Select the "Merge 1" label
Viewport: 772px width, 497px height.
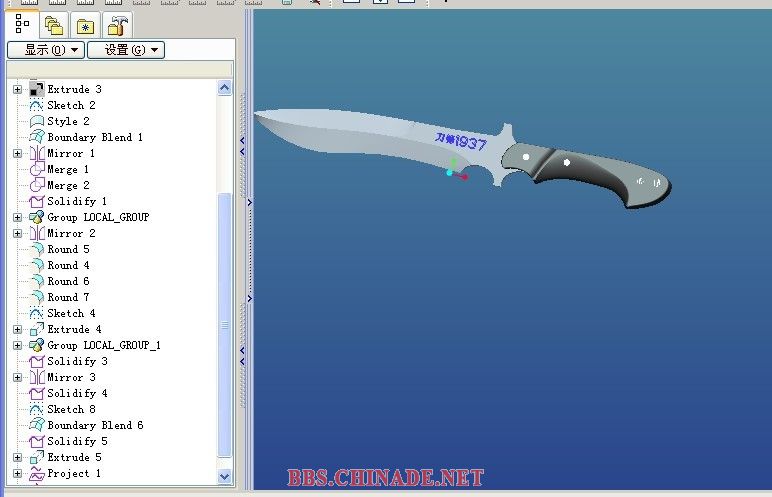tap(68, 169)
